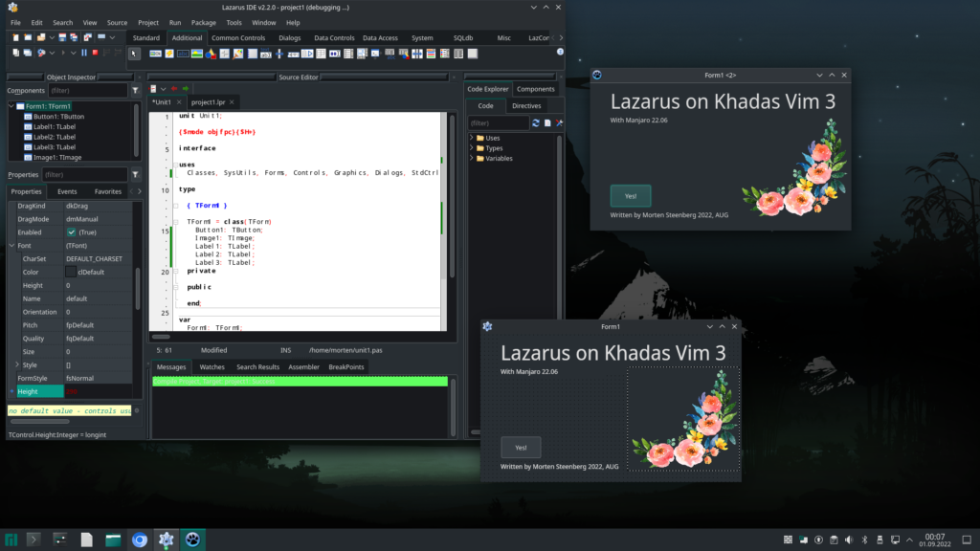Switch to the Common Controls palette tab

pos(238,38)
